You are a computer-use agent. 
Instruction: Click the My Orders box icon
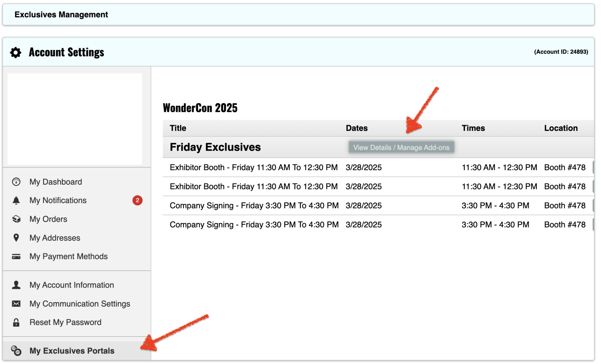(x=16, y=219)
